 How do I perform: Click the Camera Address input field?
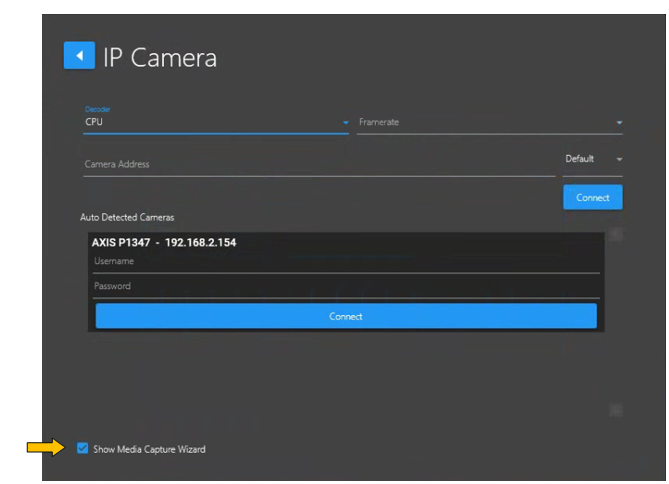318,164
